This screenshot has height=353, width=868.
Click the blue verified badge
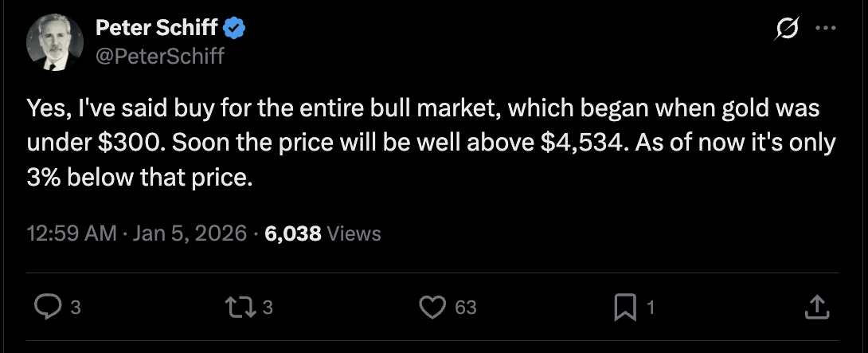[x=233, y=29]
